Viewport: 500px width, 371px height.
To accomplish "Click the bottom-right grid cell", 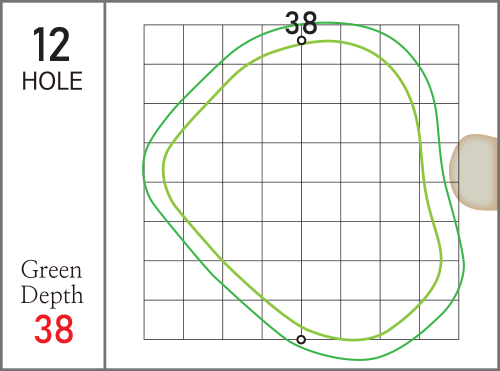I will (x=439, y=320).
